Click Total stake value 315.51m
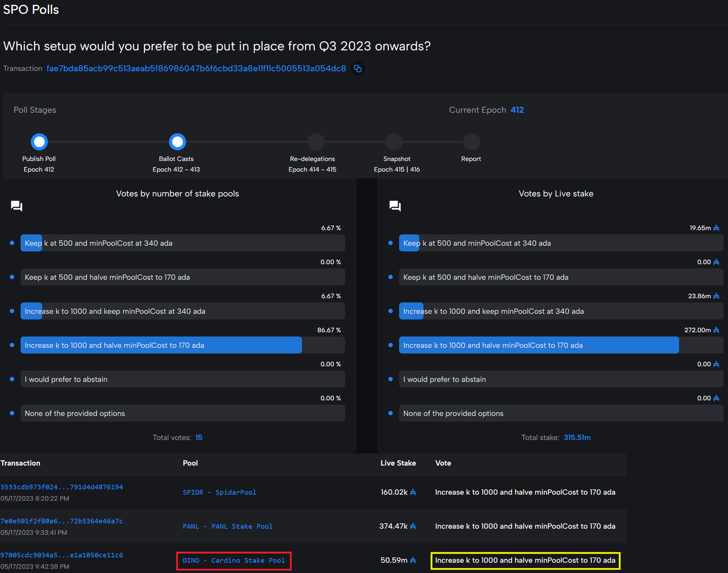The width and height of the screenshot is (728, 573). click(577, 438)
